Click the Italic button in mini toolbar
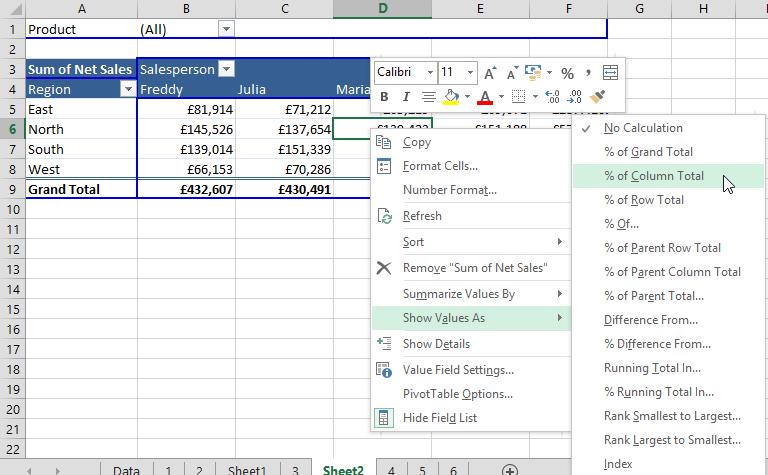 click(406, 97)
